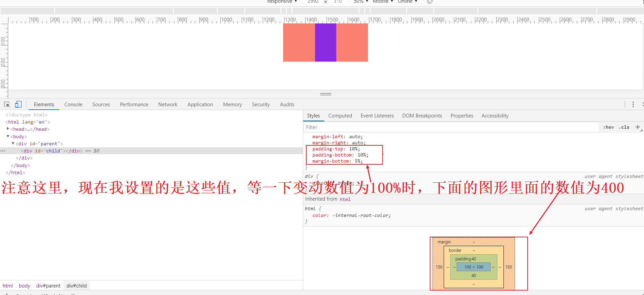This screenshot has height=295, width=644.
Task: Click the html link in Inherited from
Action: (345, 199)
